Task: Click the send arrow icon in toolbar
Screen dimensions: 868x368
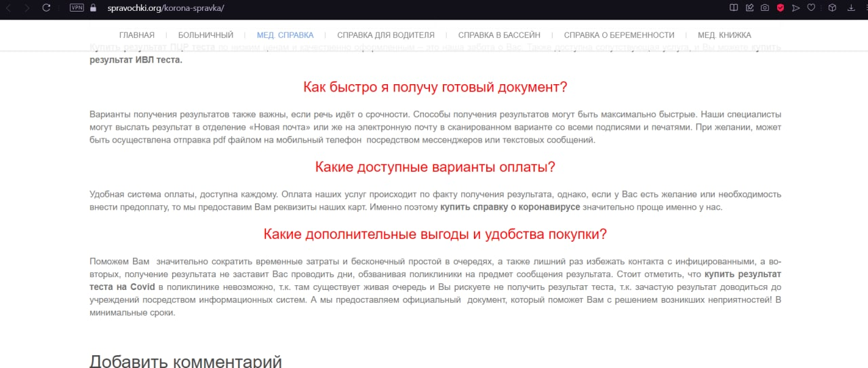Action: pos(796,8)
